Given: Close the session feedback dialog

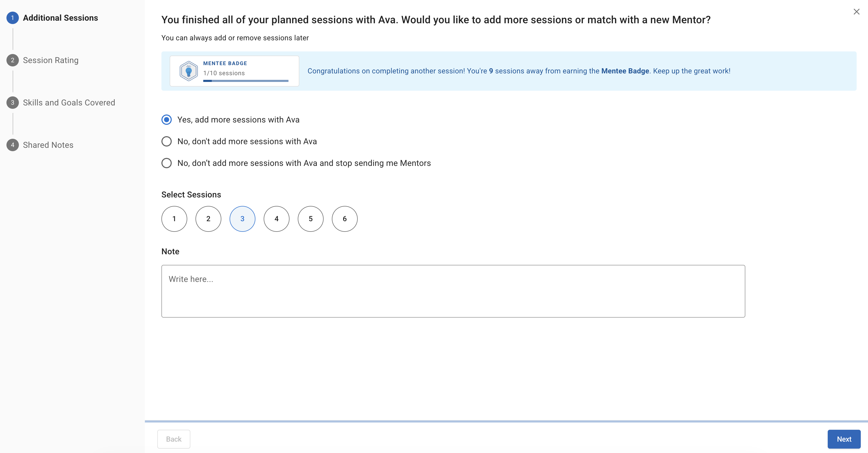Looking at the screenshot, I should (x=856, y=12).
